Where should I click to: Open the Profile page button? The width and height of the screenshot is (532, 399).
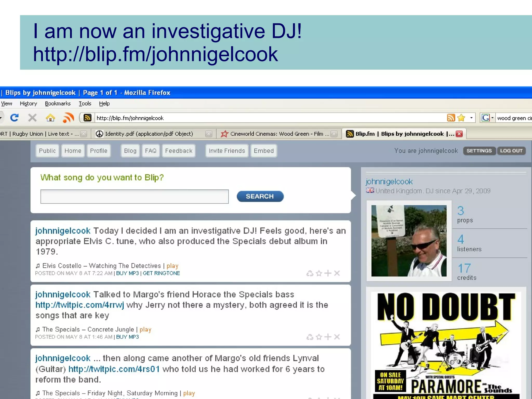99,151
